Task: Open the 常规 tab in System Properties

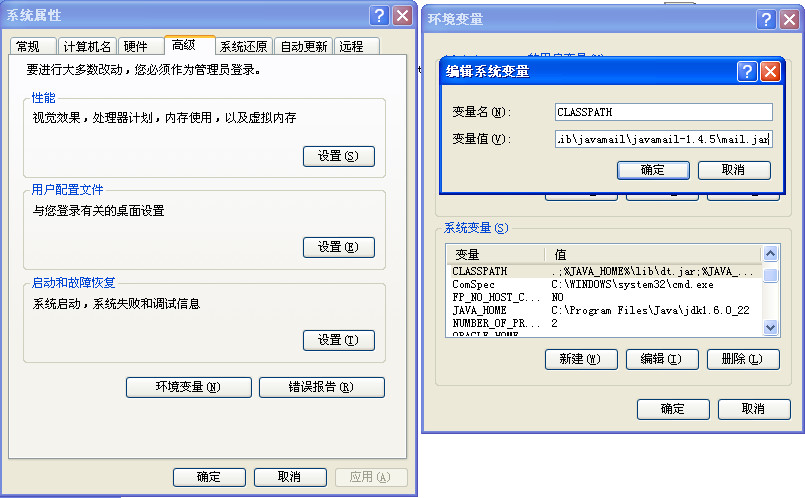Action: pos(33,46)
